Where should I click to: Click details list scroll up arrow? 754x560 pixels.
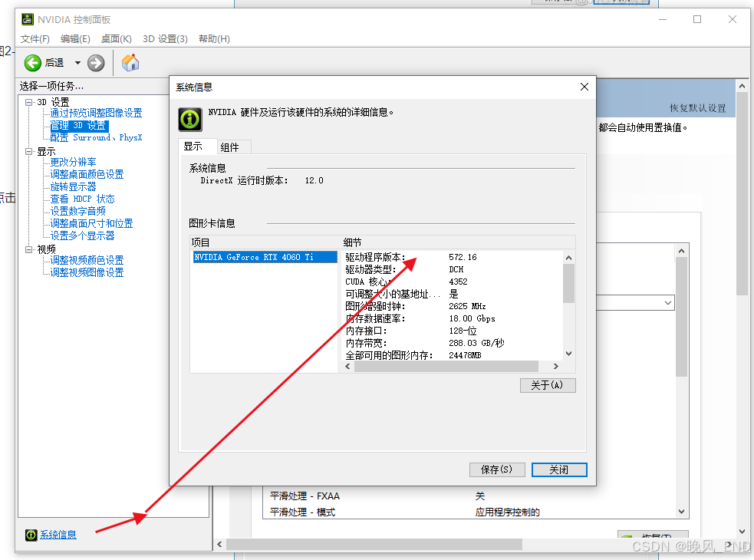tap(569, 258)
